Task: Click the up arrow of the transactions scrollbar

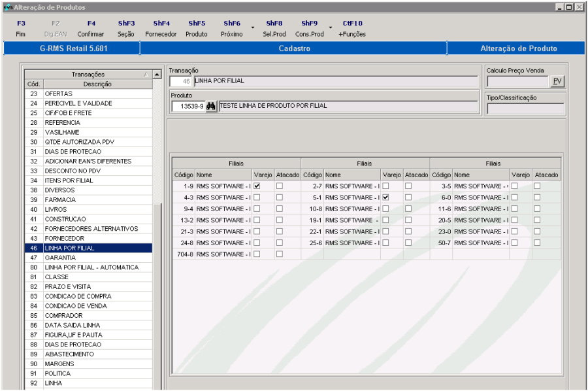Action: tap(157, 74)
